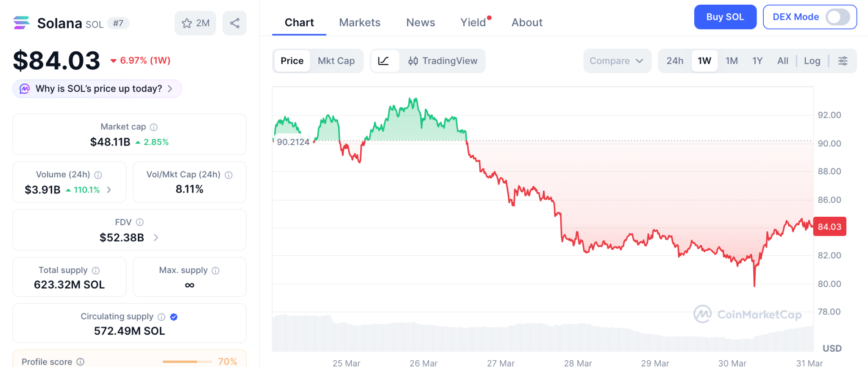868x367 pixels.
Task: Select the 1M time range
Action: pos(732,61)
